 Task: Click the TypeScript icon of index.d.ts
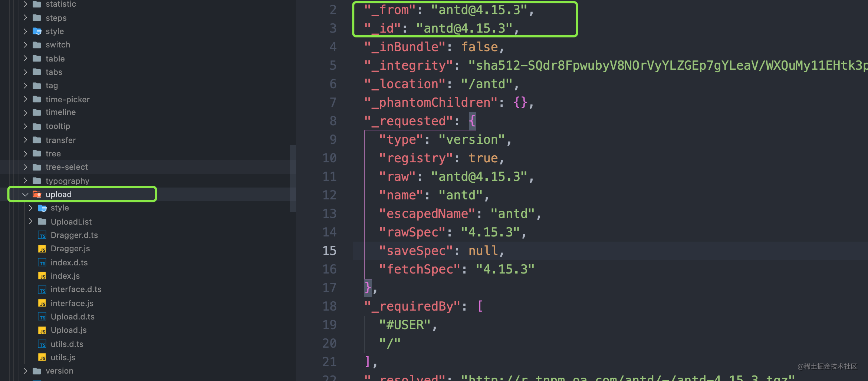(42, 262)
